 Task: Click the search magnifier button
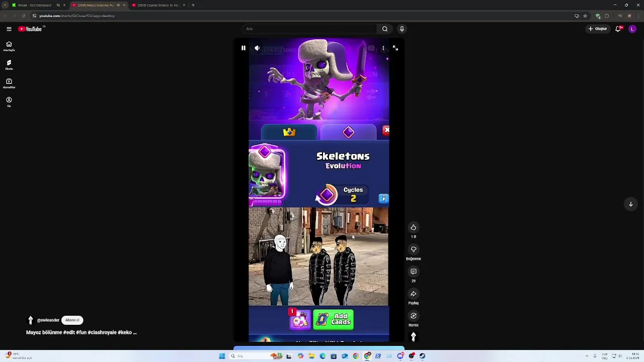coord(385,29)
